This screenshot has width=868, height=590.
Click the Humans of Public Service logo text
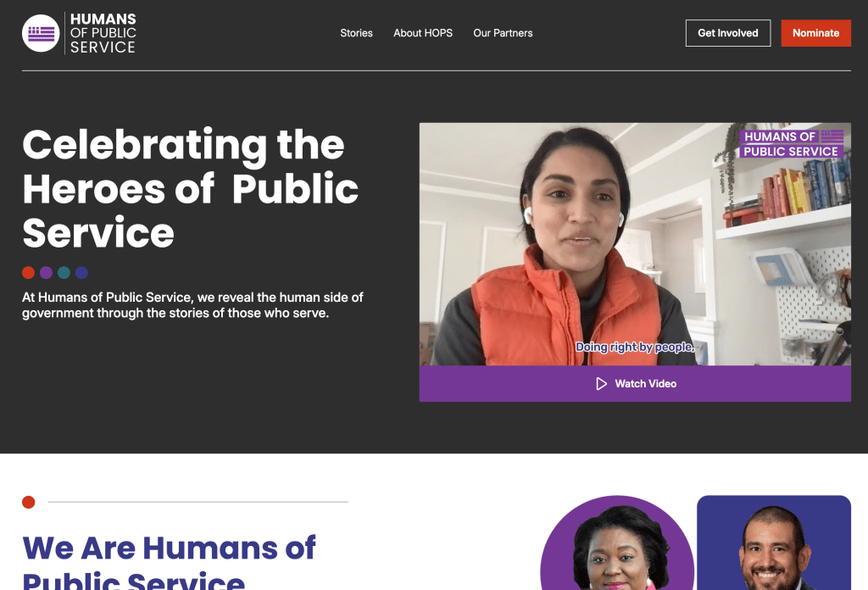click(103, 33)
